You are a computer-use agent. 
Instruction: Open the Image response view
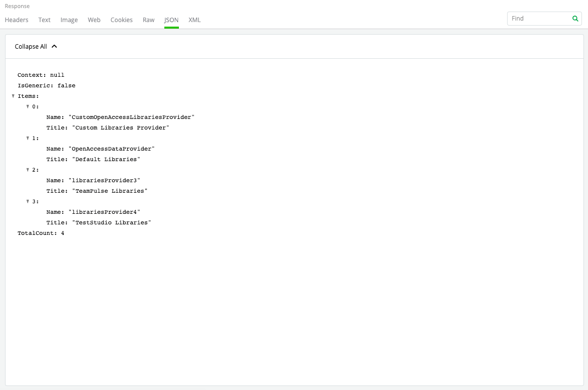point(69,20)
